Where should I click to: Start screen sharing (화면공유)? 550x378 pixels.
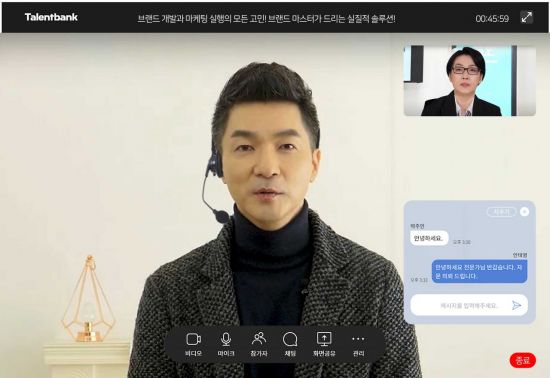pos(324,344)
